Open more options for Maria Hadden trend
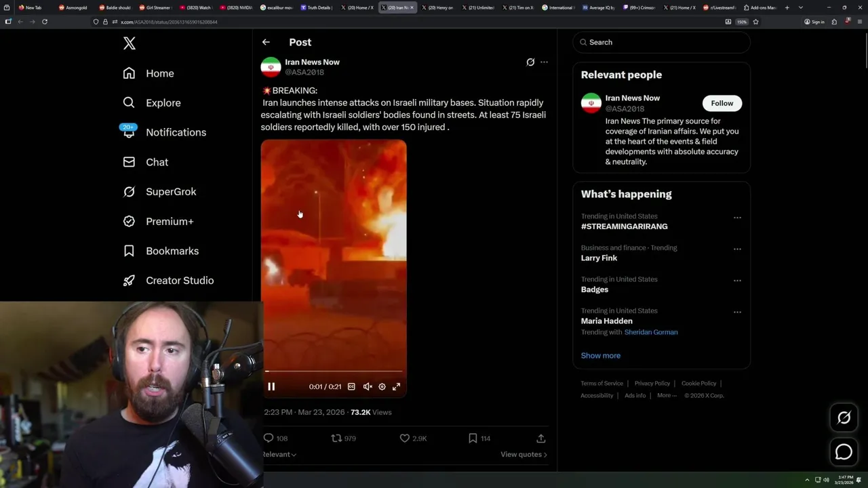The image size is (868, 488). 737,312
